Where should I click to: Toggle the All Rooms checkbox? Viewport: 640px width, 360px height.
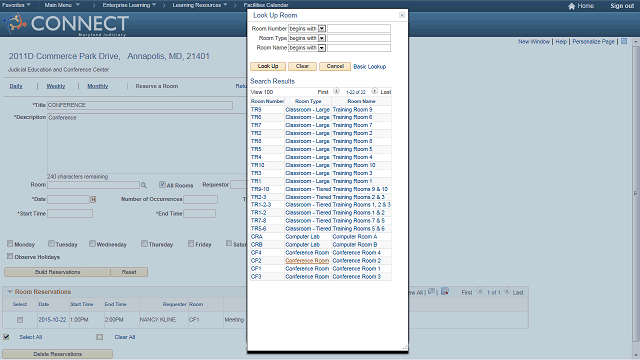coord(162,185)
